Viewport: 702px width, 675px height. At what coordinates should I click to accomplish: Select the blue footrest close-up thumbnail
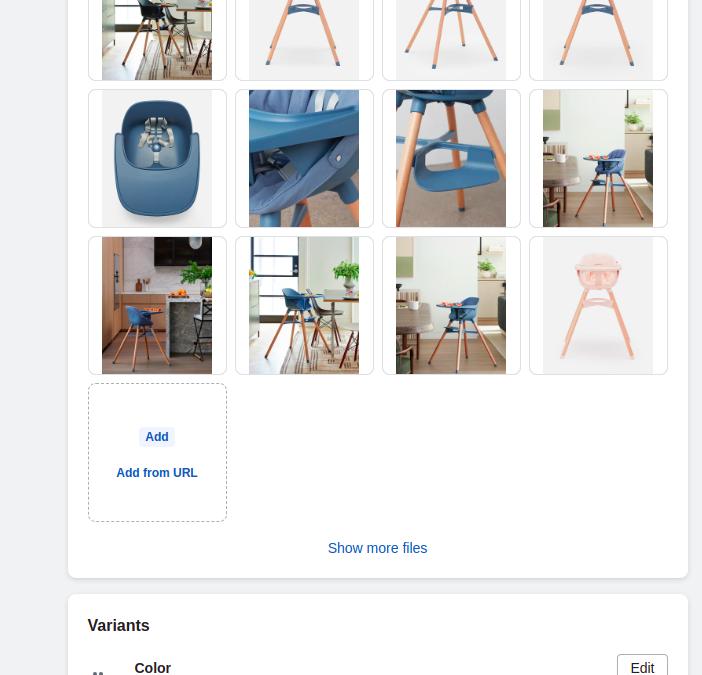coord(451,158)
